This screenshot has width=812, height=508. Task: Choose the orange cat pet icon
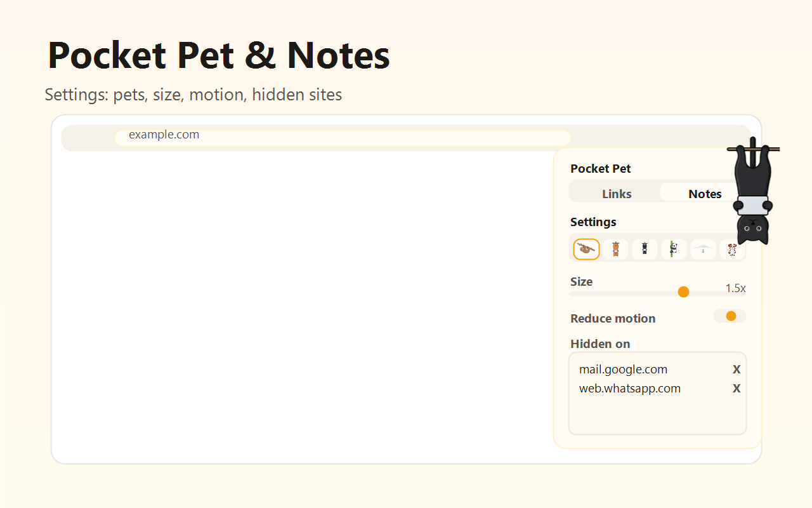click(x=615, y=249)
